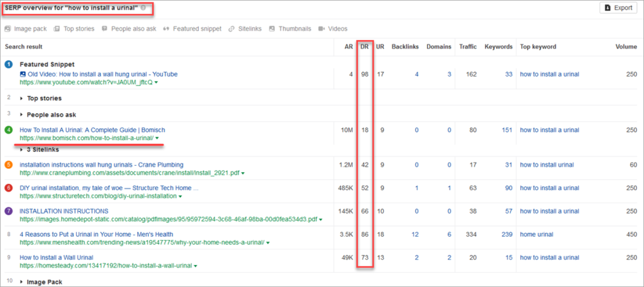This screenshot has width=644, height=287.
Task: Click the Image pack icon in legend
Action: coord(8,29)
